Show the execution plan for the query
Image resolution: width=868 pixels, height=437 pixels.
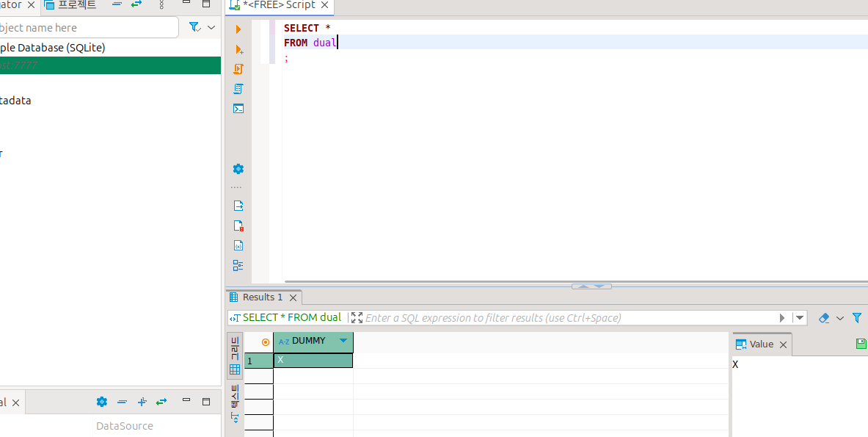coord(238,89)
